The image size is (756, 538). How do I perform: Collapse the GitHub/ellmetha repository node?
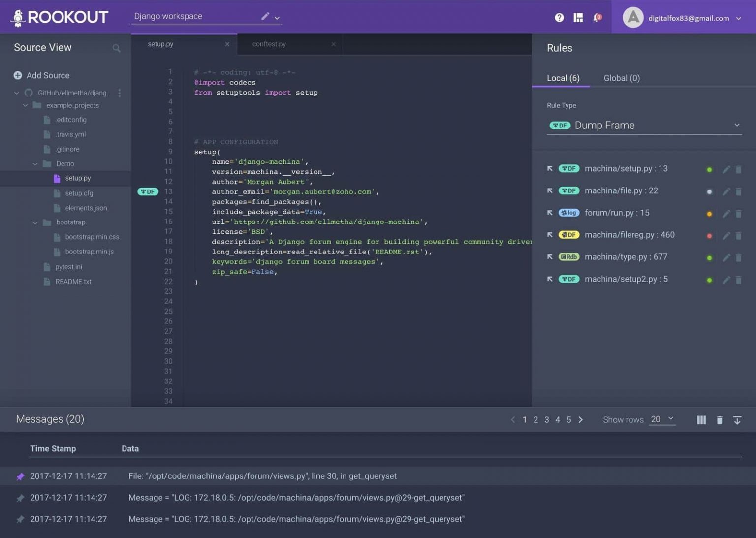[16, 93]
